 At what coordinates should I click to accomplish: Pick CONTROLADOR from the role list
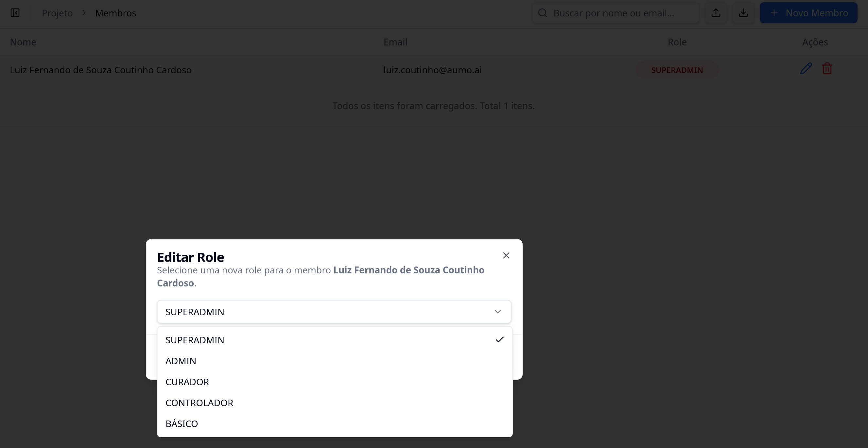[199, 403]
